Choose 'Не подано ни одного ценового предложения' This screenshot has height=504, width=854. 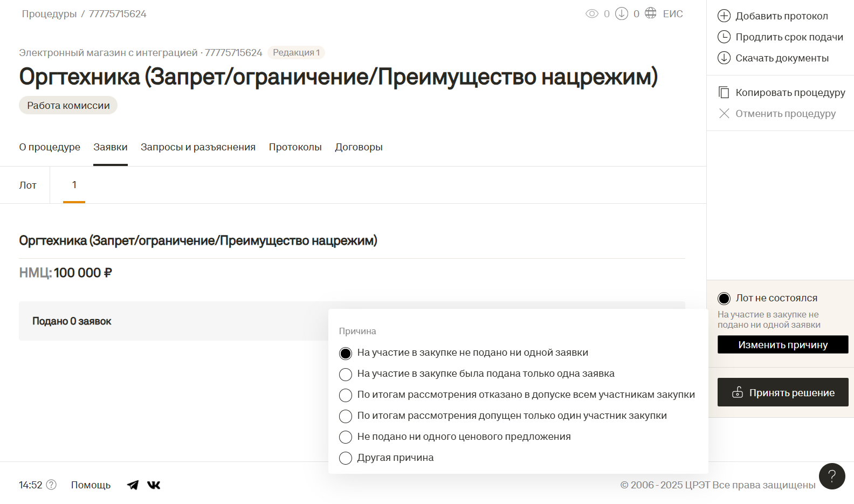pos(346,437)
